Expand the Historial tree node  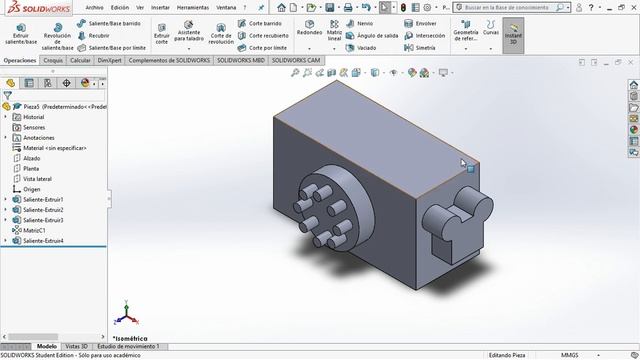coord(6,117)
